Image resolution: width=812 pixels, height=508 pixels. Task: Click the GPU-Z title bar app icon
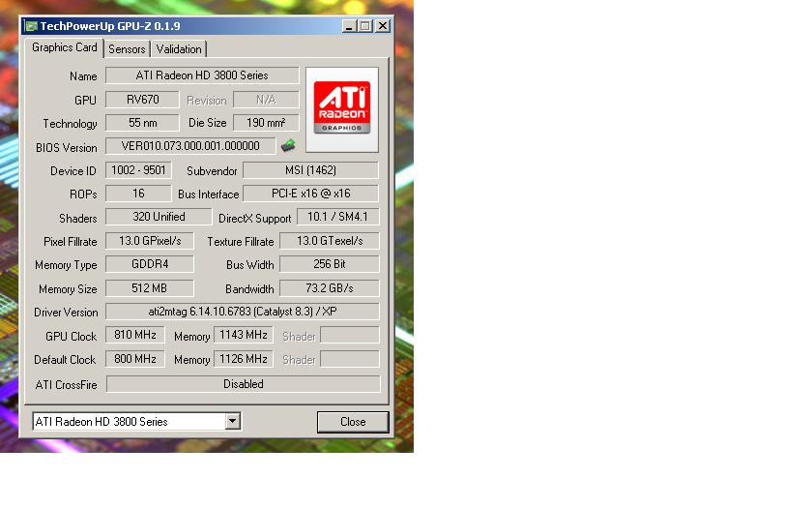tap(31, 26)
